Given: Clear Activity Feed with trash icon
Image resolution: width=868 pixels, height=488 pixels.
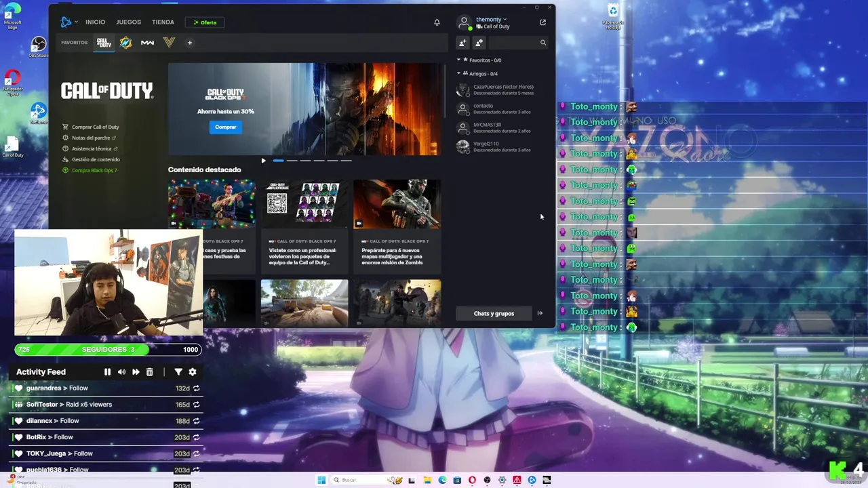Looking at the screenshot, I should pyautogui.click(x=150, y=372).
